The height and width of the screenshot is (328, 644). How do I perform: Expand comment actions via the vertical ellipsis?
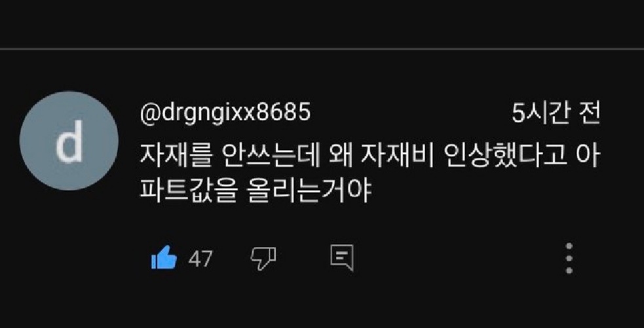tap(569, 258)
